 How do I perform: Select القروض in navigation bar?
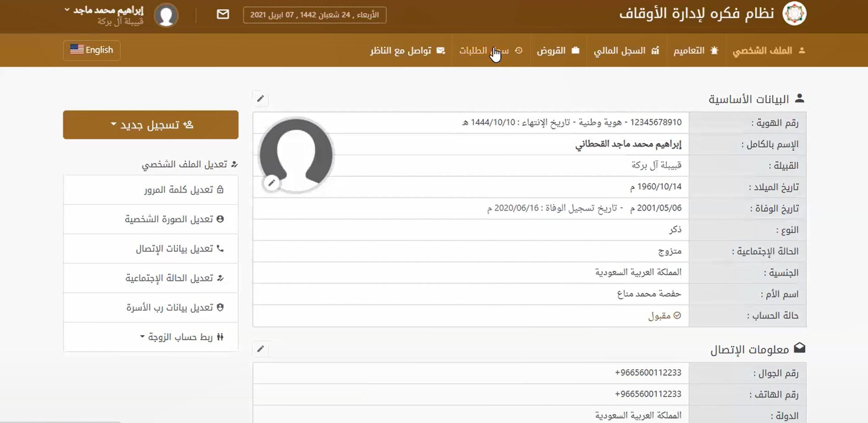[x=558, y=50]
